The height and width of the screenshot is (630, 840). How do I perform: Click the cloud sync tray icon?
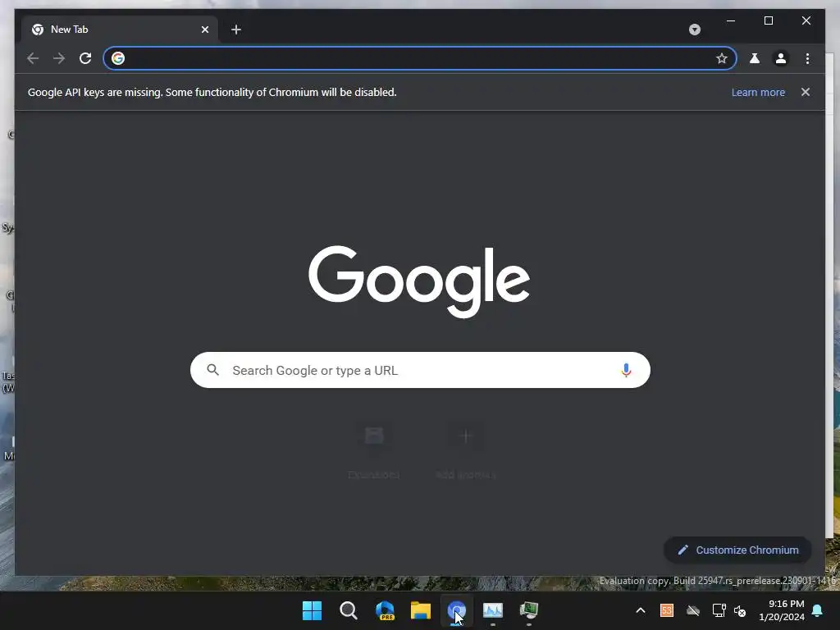tap(692, 610)
